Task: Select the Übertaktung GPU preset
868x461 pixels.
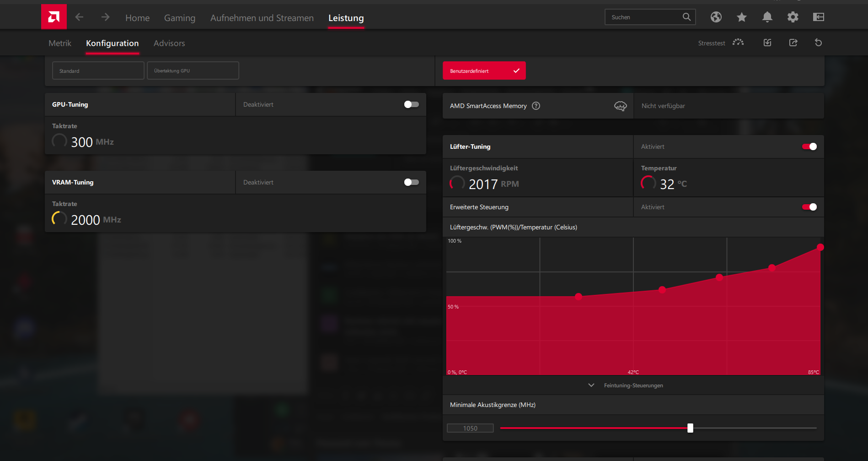Action: (193, 71)
